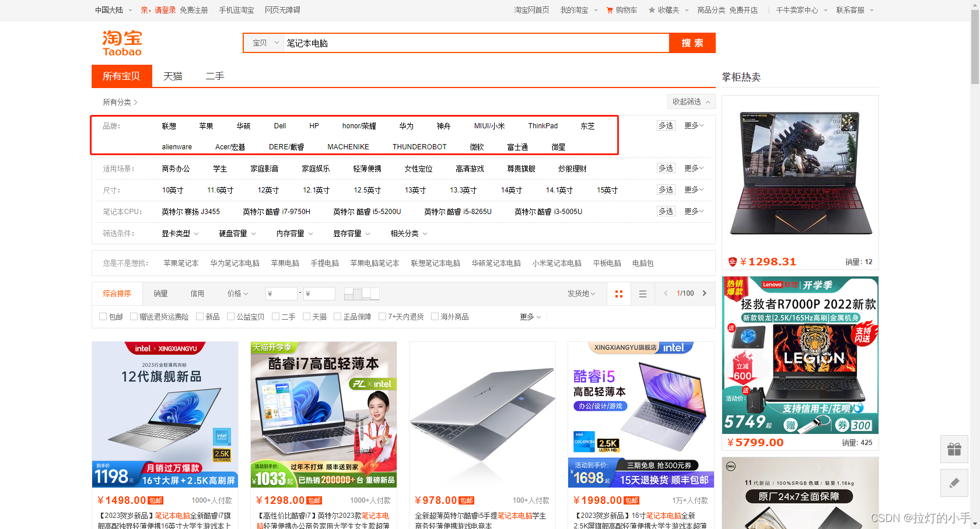This screenshot has width=980, height=529.
Task: Enable the 新品 filter checkbox
Action: 200,317
